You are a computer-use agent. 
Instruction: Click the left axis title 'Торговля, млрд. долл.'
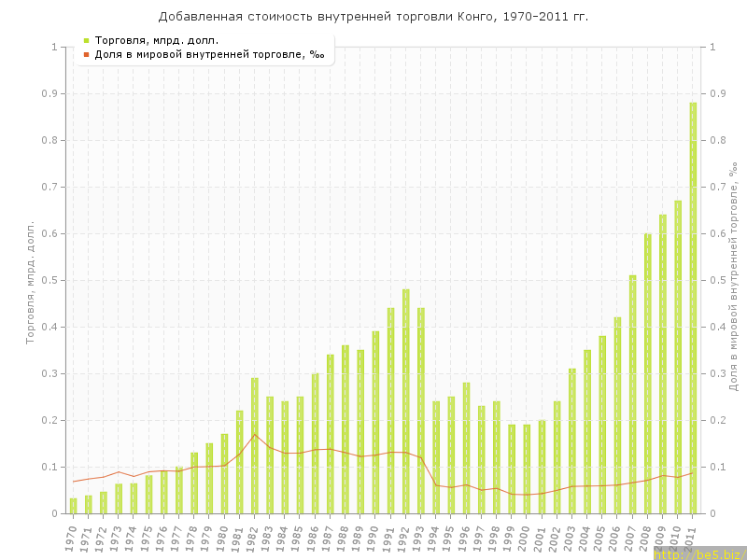pyautogui.click(x=30, y=282)
